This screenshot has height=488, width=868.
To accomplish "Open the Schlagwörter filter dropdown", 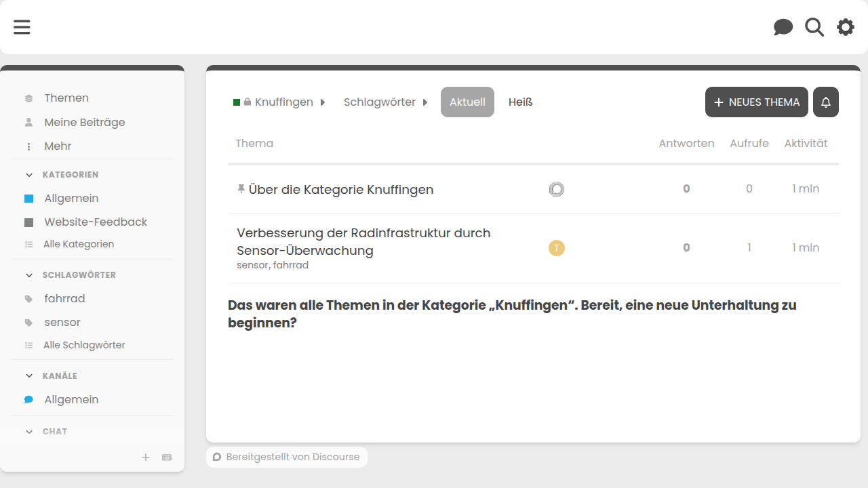I will click(x=385, y=102).
